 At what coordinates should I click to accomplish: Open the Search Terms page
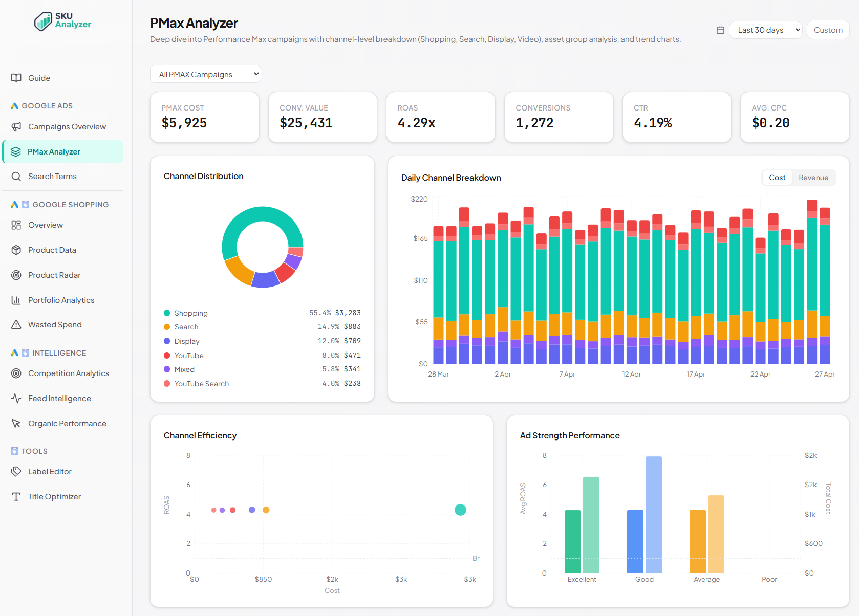[x=52, y=176]
